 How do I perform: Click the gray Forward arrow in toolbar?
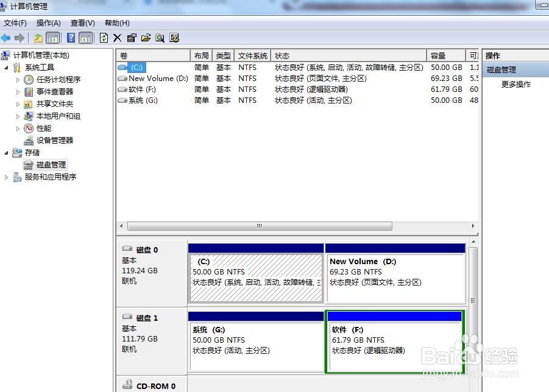(x=19, y=38)
